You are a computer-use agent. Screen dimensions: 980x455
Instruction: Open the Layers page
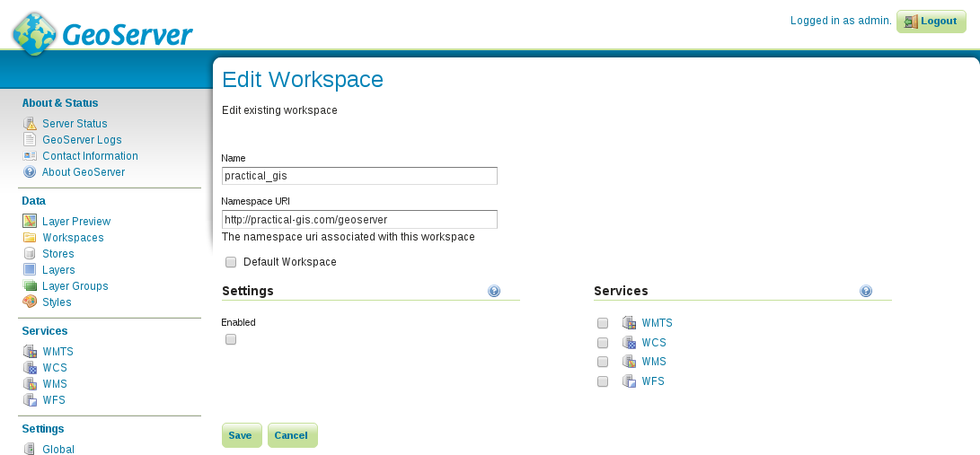(x=58, y=270)
